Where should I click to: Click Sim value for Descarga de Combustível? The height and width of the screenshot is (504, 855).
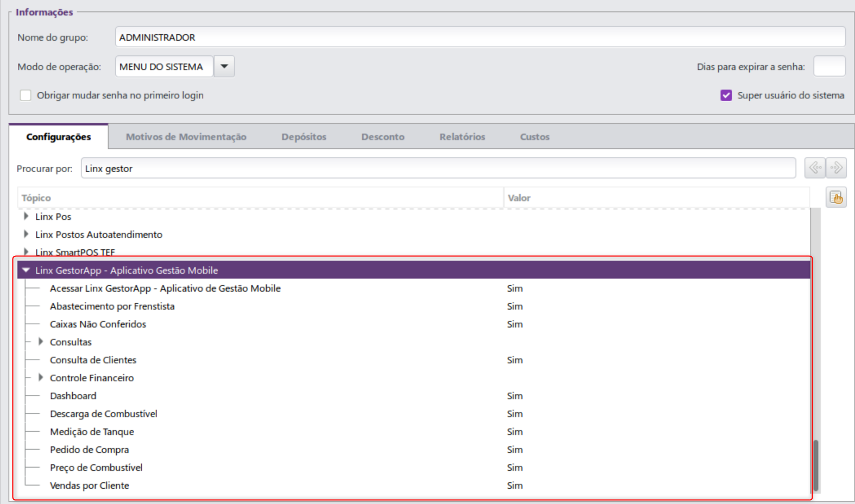(515, 413)
